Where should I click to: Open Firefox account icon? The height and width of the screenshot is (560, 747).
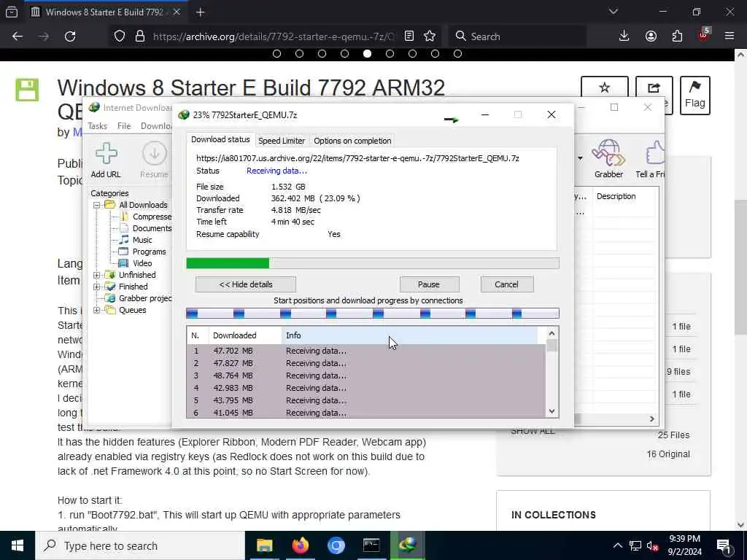point(651,36)
